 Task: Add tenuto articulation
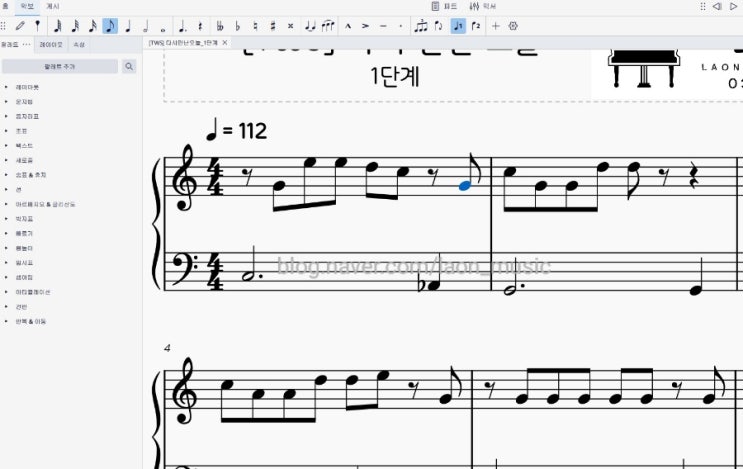[x=383, y=26]
